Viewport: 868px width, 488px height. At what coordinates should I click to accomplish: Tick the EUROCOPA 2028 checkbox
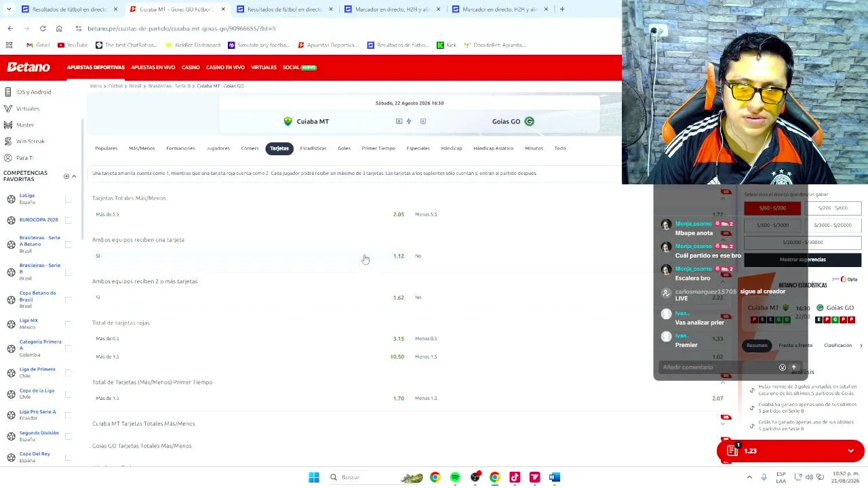(68, 220)
